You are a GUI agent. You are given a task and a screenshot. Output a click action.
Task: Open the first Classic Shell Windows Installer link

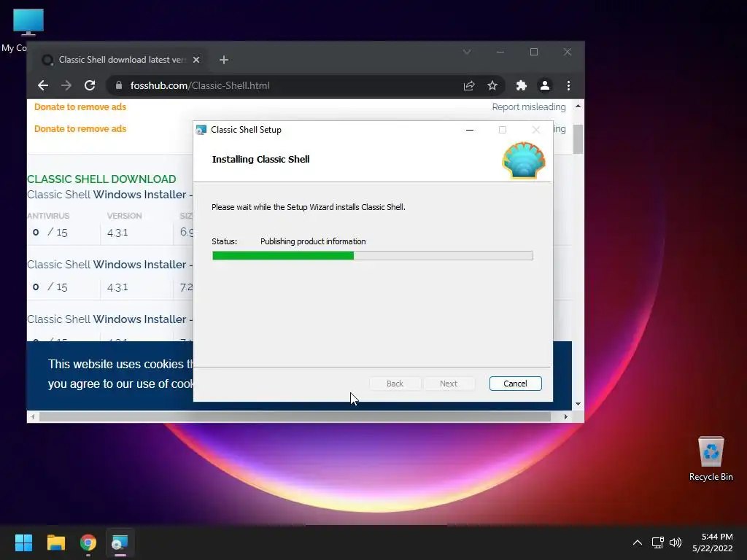(x=109, y=195)
